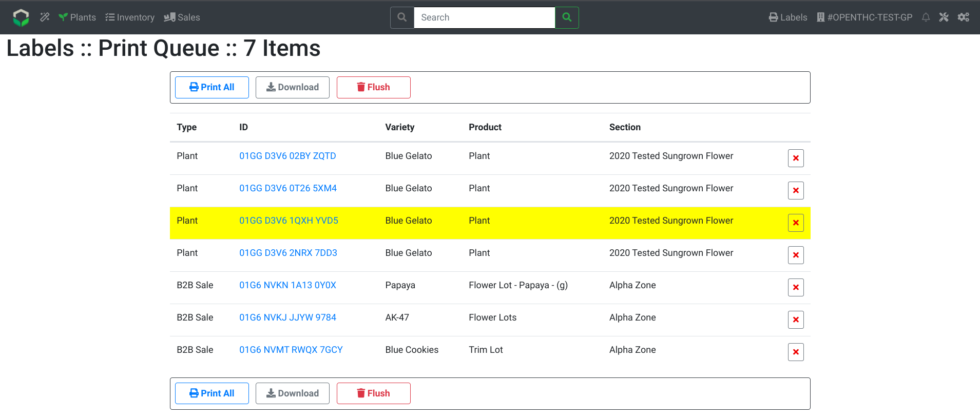
Task: Click the top Print All button
Action: tap(212, 87)
